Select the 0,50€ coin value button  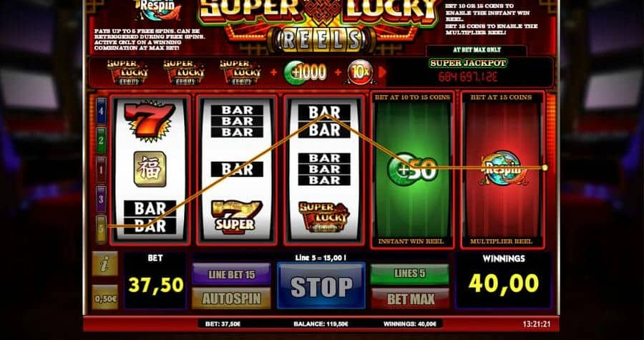pyautogui.click(x=104, y=297)
